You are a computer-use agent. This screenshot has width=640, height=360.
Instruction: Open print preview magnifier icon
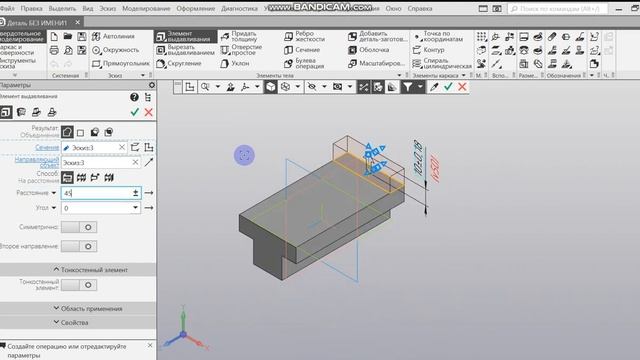pos(68,50)
